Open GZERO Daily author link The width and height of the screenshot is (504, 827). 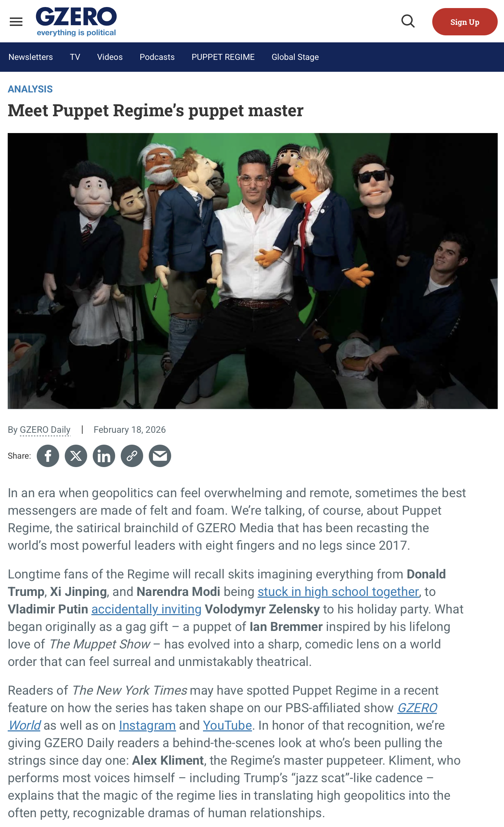[45, 430]
